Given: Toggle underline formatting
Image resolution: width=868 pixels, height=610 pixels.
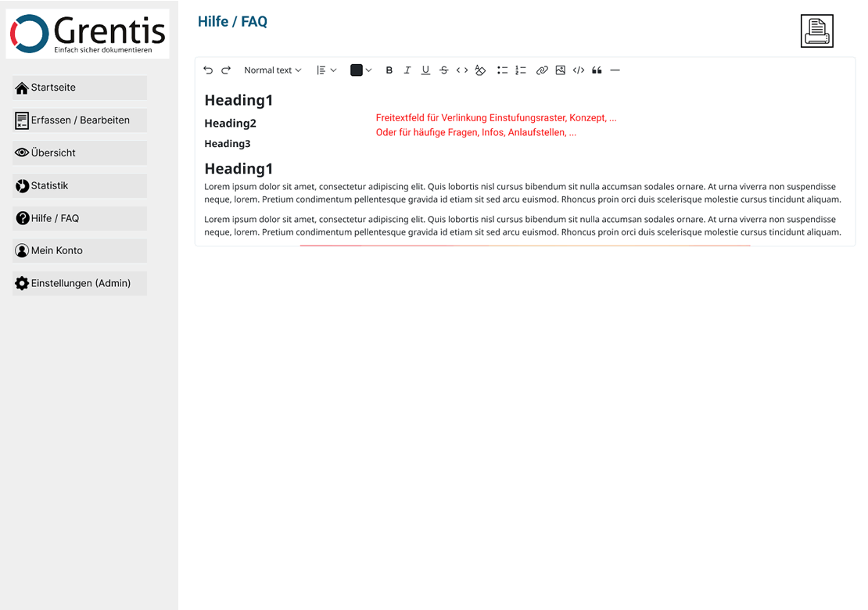Looking at the screenshot, I should pos(425,70).
